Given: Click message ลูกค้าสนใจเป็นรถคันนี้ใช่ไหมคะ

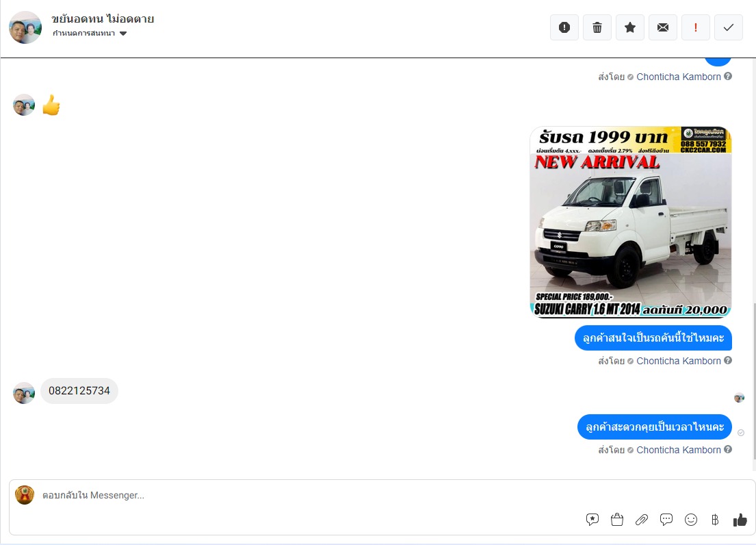Looking at the screenshot, I should [653, 338].
